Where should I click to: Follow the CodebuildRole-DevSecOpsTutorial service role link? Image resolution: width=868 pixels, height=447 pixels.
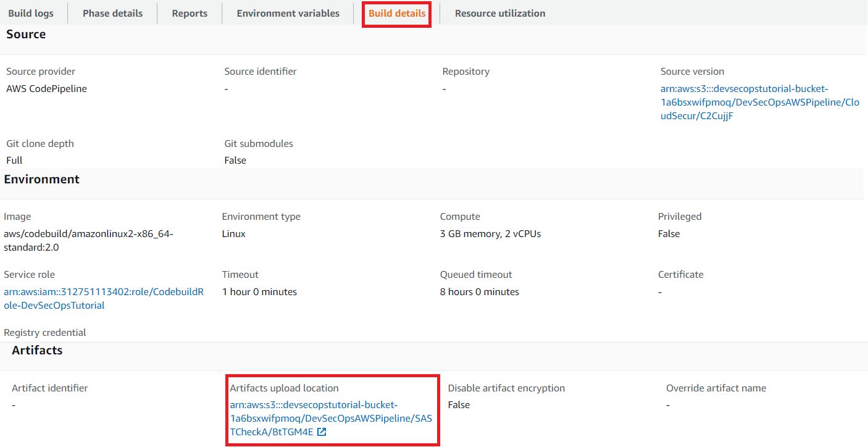click(x=103, y=298)
